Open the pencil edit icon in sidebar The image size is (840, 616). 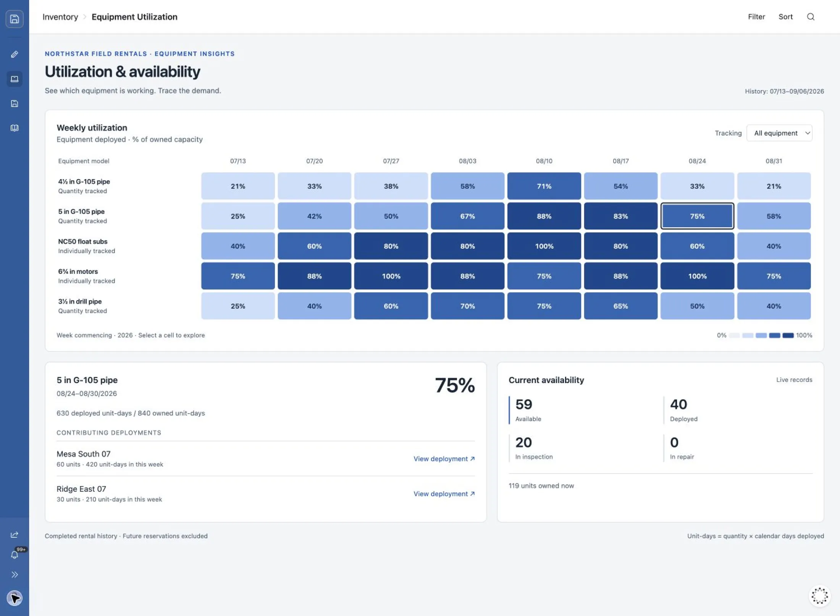point(15,54)
